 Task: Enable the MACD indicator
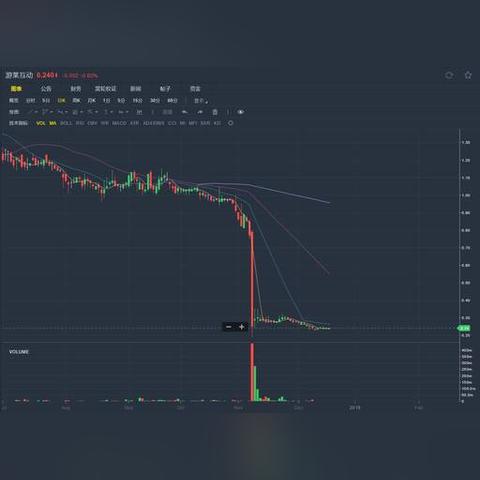click(119, 123)
